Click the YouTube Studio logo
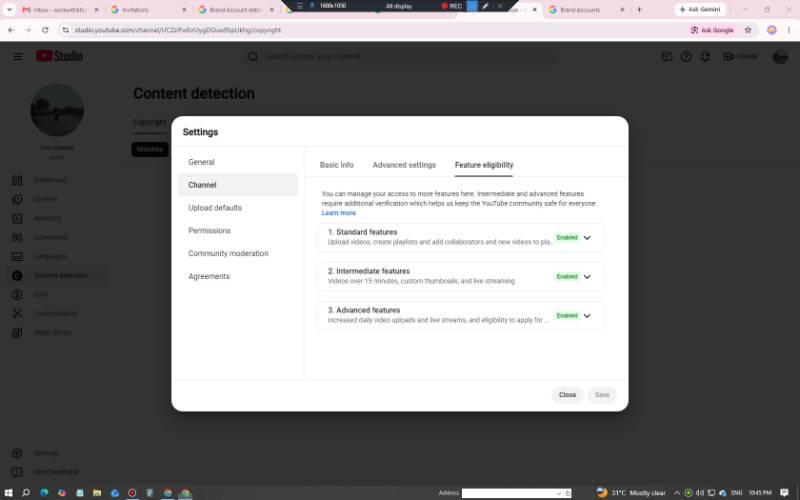The image size is (800, 500). (59, 56)
